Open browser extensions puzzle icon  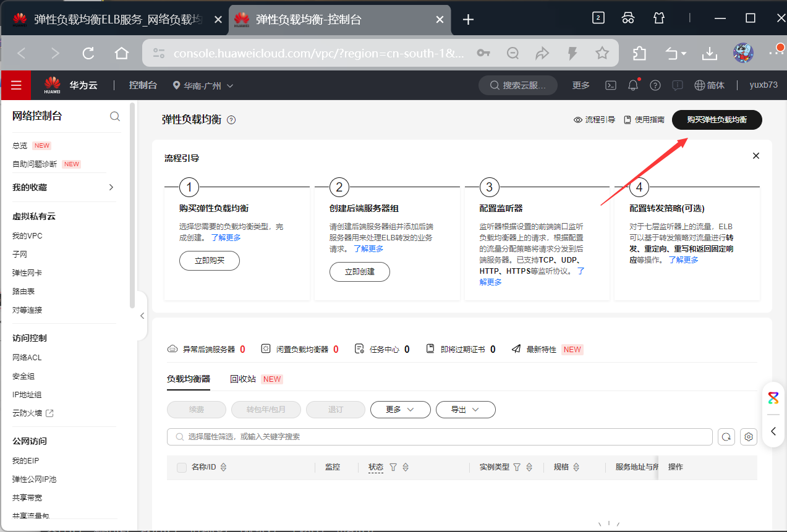coord(640,53)
